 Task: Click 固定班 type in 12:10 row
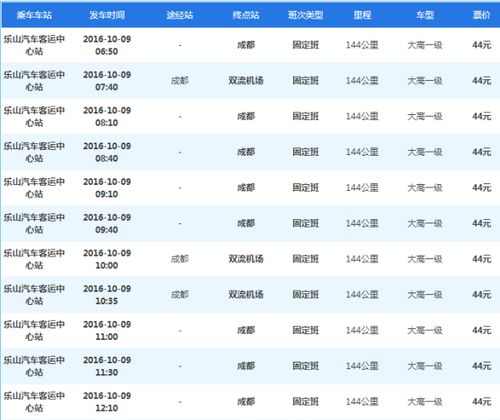pos(306,402)
